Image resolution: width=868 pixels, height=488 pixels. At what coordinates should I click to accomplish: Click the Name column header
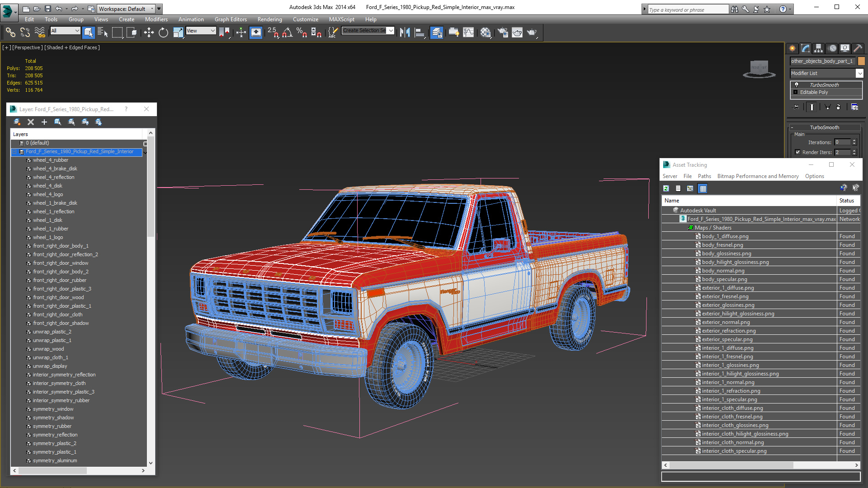(x=750, y=201)
